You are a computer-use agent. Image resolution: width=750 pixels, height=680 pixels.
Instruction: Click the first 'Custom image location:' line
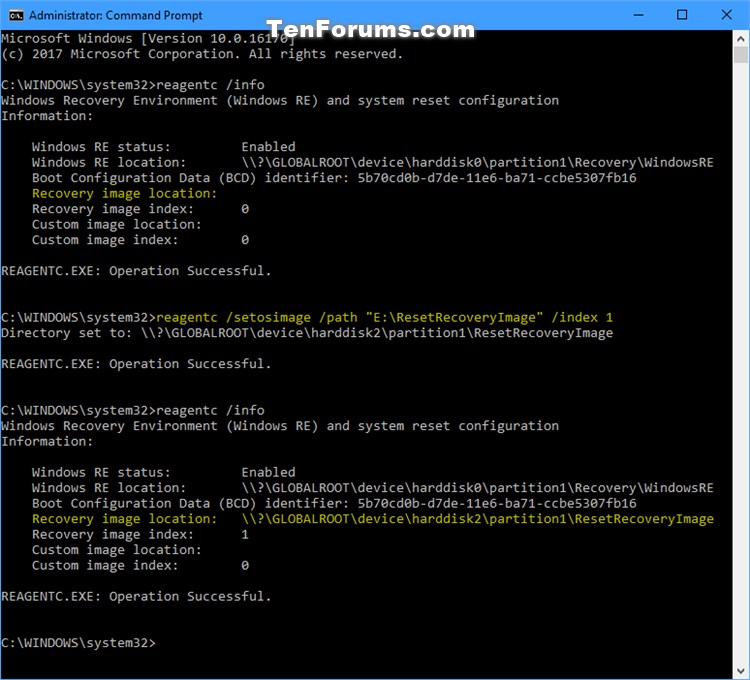pos(117,224)
